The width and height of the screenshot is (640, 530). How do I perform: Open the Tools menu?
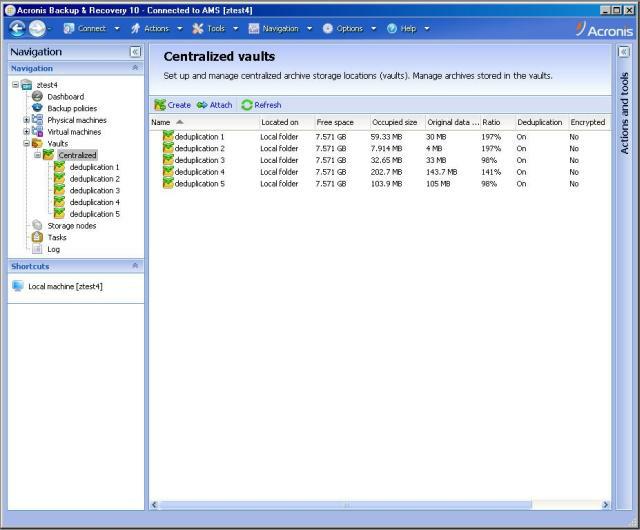216,29
